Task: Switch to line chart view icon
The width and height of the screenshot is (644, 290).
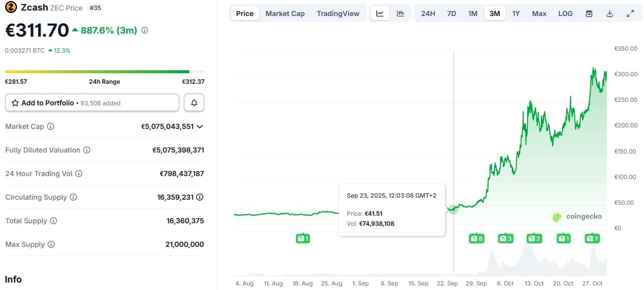Action: pyautogui.click(x=380, y=14)
